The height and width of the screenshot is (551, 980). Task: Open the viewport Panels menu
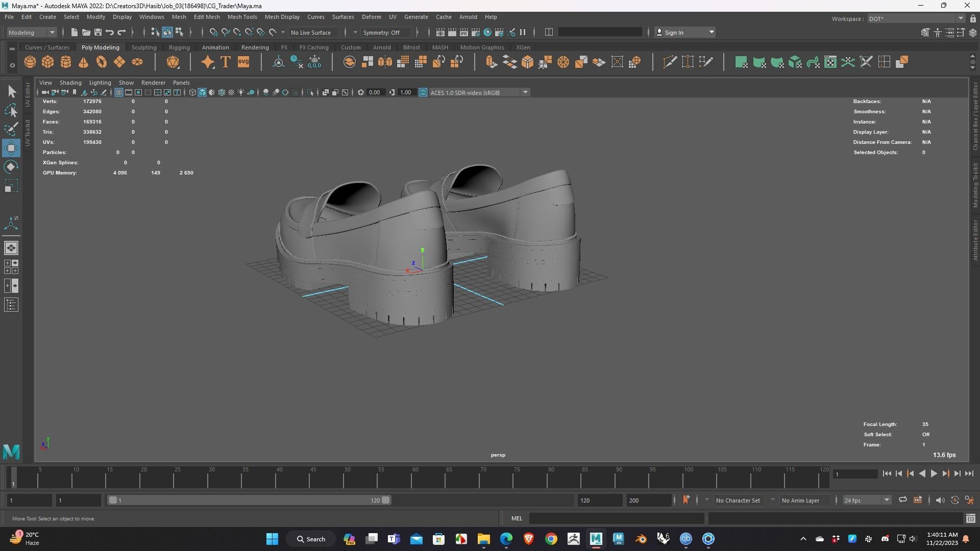(181, 83)
